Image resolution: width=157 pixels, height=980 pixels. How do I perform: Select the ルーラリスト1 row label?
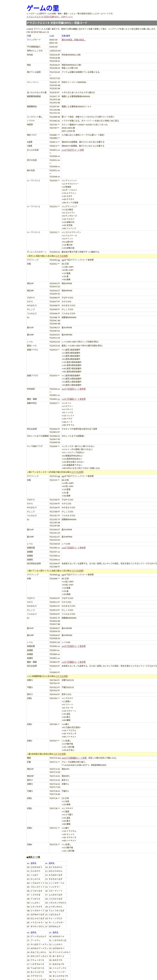(33, 181)
